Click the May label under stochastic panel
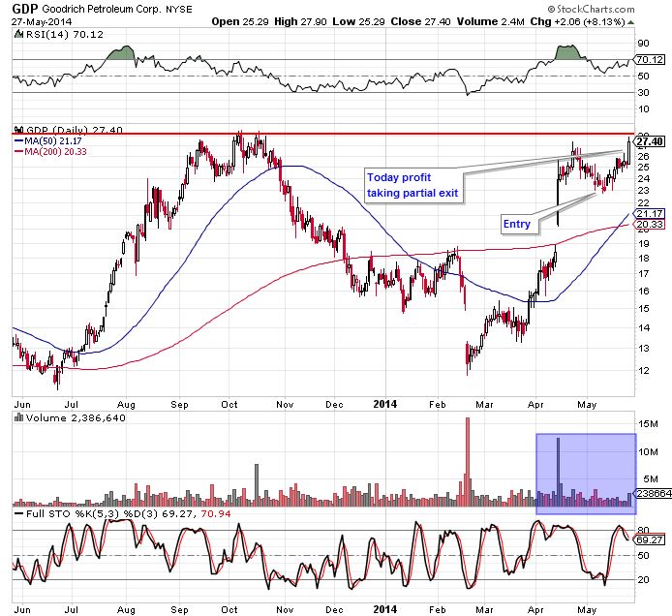672x616 pixels. point(587,609)
